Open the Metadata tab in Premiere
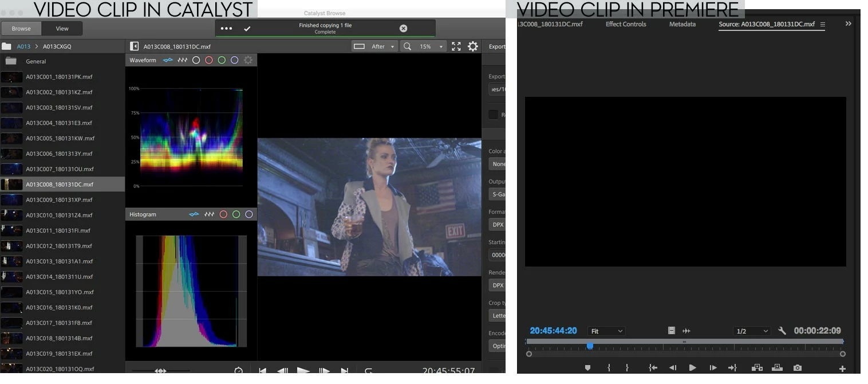 click(x=682, y=24)
